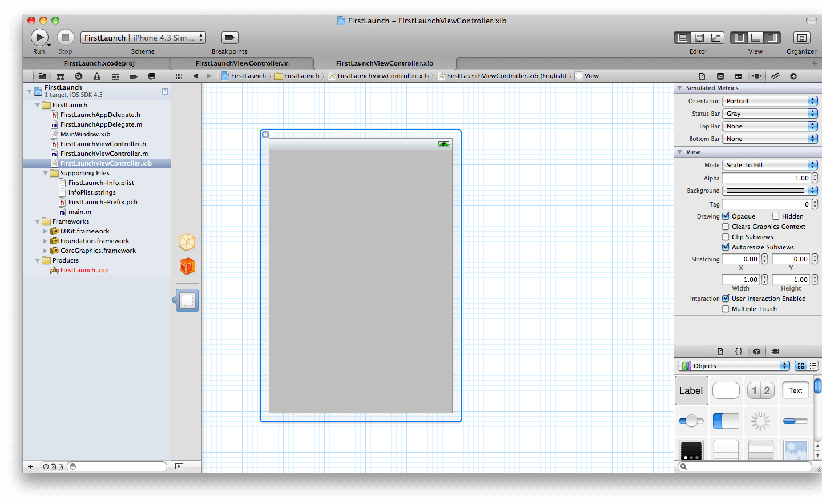Go forward in editor history
Viewport: 822px width, 504px height.
209,76
